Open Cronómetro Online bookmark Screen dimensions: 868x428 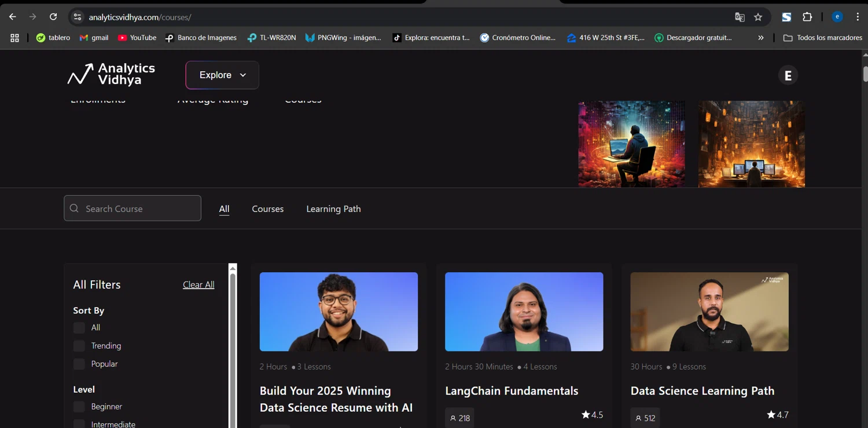tap(518, 38)
